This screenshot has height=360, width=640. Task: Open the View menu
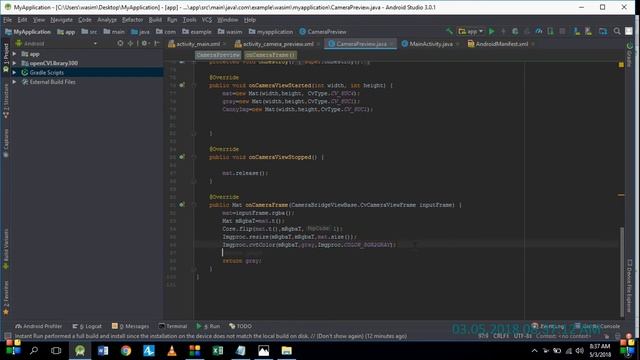pyautogui.click(x=39, y=20)
